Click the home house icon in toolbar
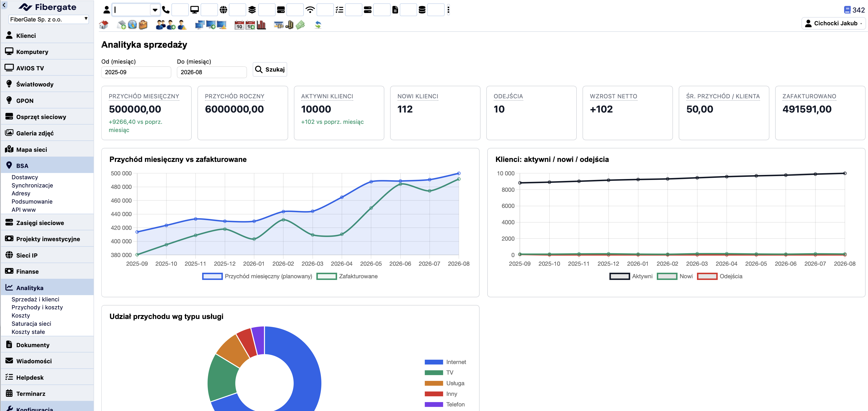This screenshot has height=411, width=868. coord(104,25)
